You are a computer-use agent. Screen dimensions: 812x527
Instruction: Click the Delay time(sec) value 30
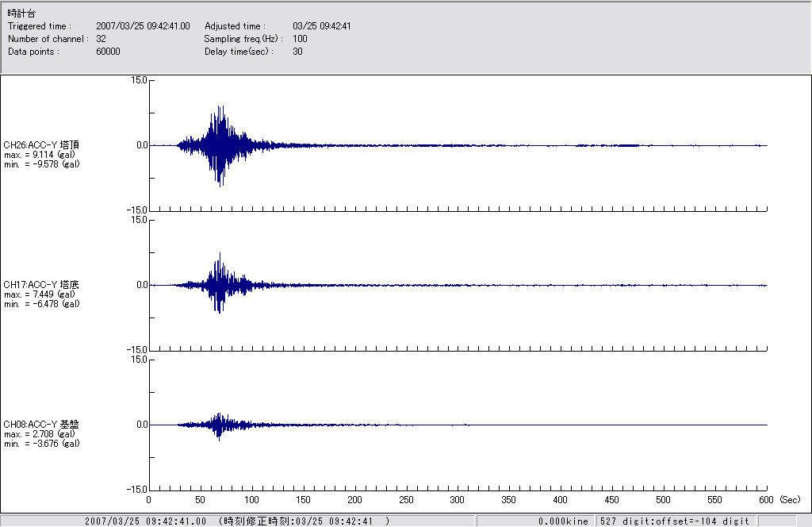coord(297,52)
